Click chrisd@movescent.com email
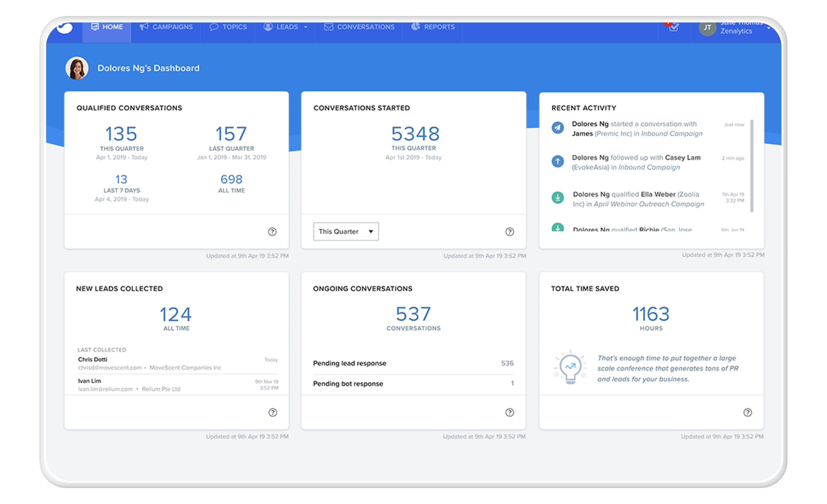Image resolution: width=827 pixels, height=504 pixels. (110, 368)
